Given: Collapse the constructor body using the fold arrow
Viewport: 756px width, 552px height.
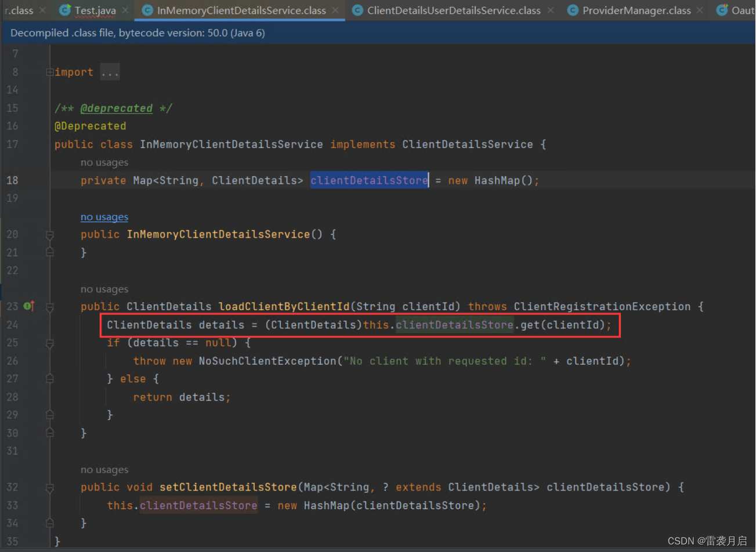Looking at the screenshot, I should (x=49, y=234).
